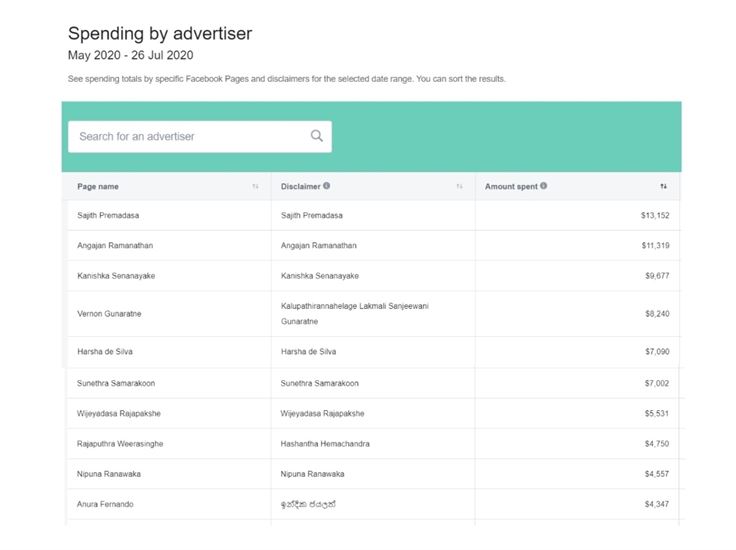Sort table by Page name arrows
The image size is (736, 550).
click(255, 186)
